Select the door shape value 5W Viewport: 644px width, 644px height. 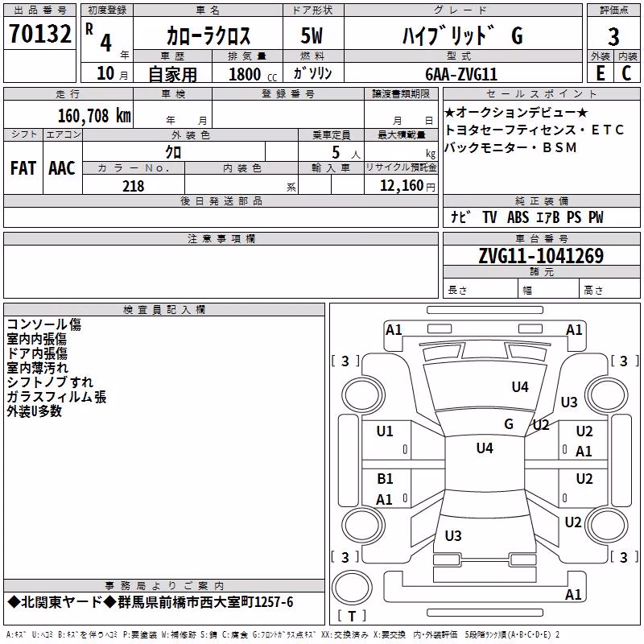(x=312, y=35)
